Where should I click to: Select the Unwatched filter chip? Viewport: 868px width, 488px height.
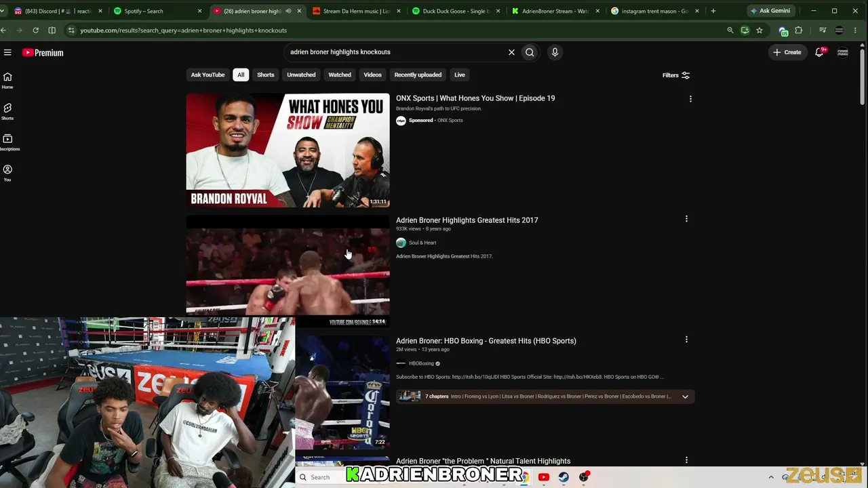pyautogui.click(x=301, y=75)
